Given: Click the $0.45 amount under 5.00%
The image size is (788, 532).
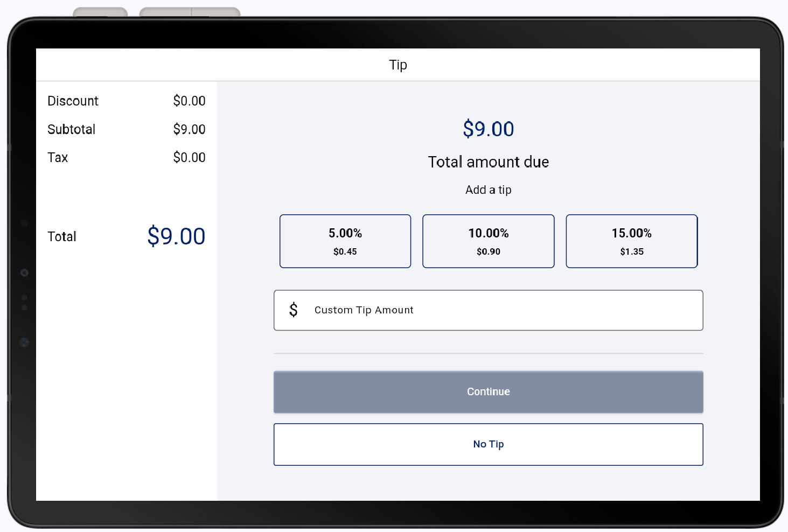Looking at the screenshot, I should (x=345, y=251).
